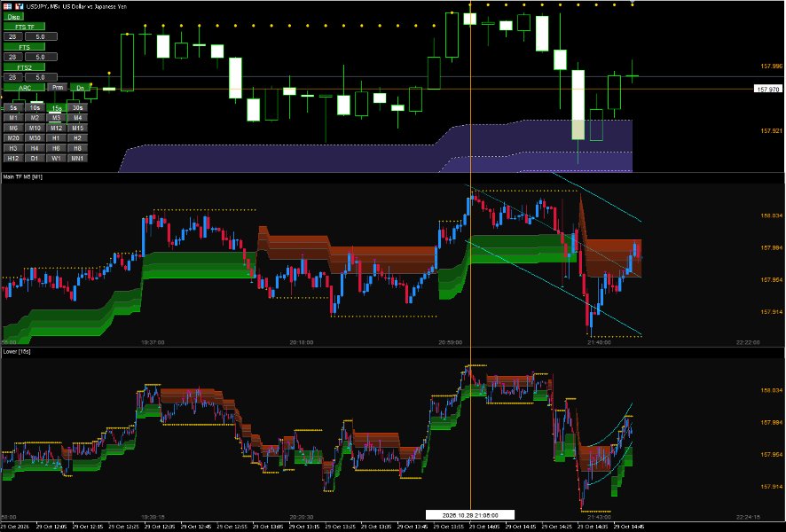Click the 21:40:00 time label in Main TF panel
Viewport: 786px width, 532px height.
pyautogui.click(x=599, y=342)
